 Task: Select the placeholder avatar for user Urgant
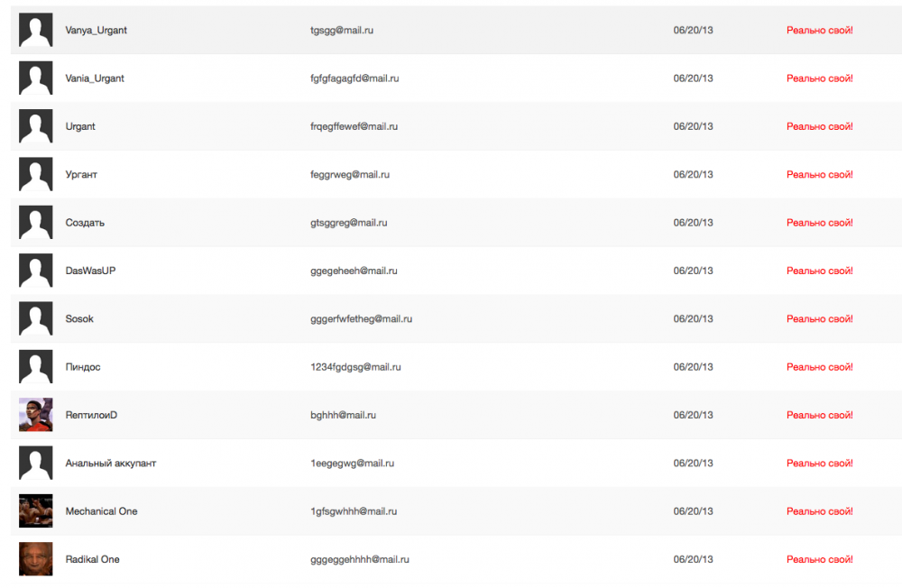(36, 126)
